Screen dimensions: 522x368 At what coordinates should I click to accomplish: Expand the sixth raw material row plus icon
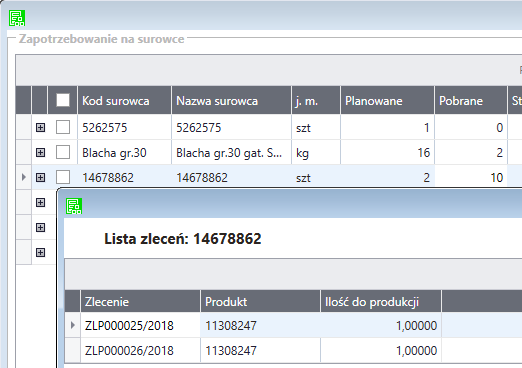pos(40,252)
